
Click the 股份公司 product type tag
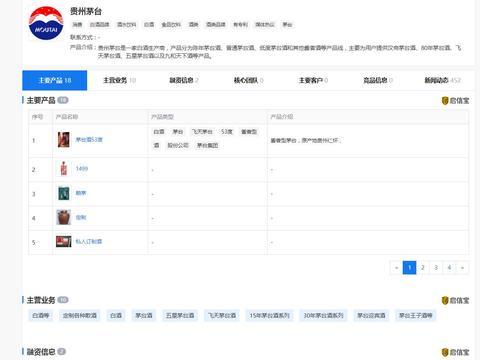point(178,145)
